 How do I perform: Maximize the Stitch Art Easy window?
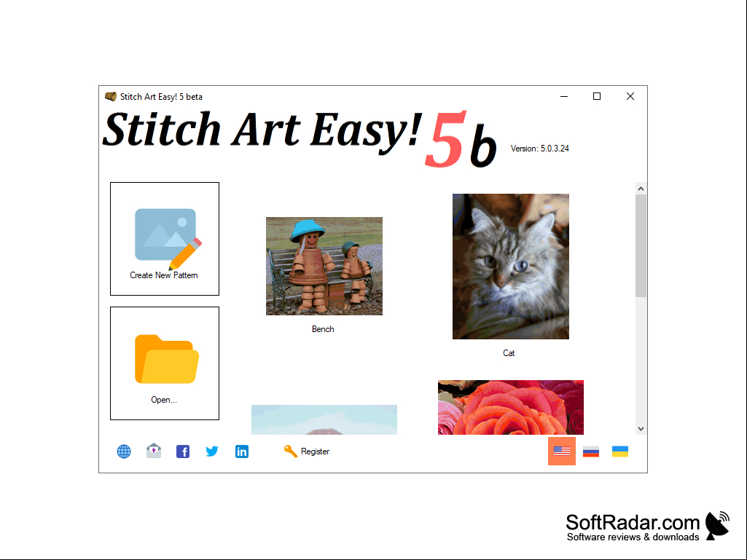(596, 96)
